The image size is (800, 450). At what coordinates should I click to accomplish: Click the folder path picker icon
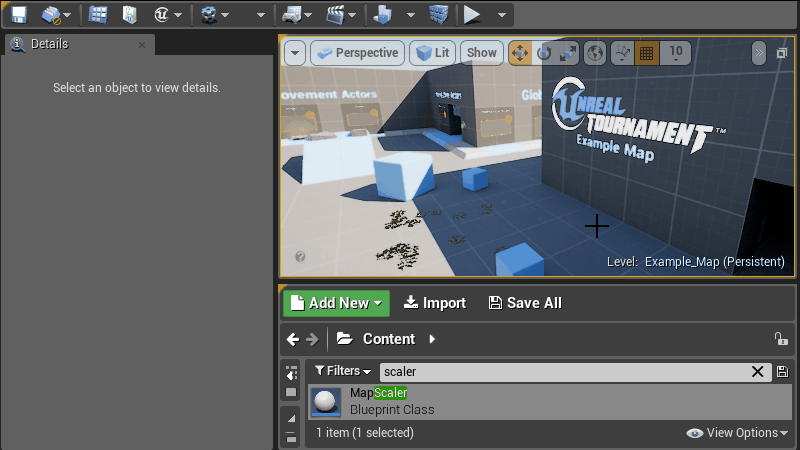(344, 338)
